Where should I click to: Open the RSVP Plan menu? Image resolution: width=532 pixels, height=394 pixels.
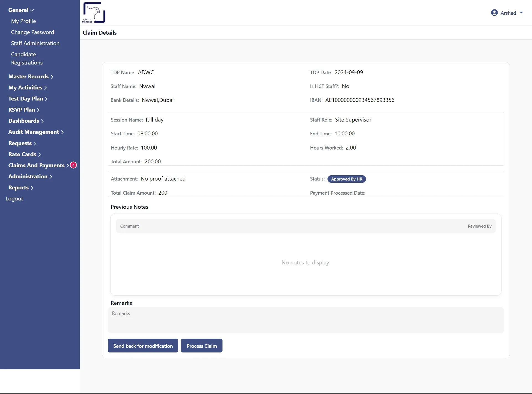(x=24, y=110)
